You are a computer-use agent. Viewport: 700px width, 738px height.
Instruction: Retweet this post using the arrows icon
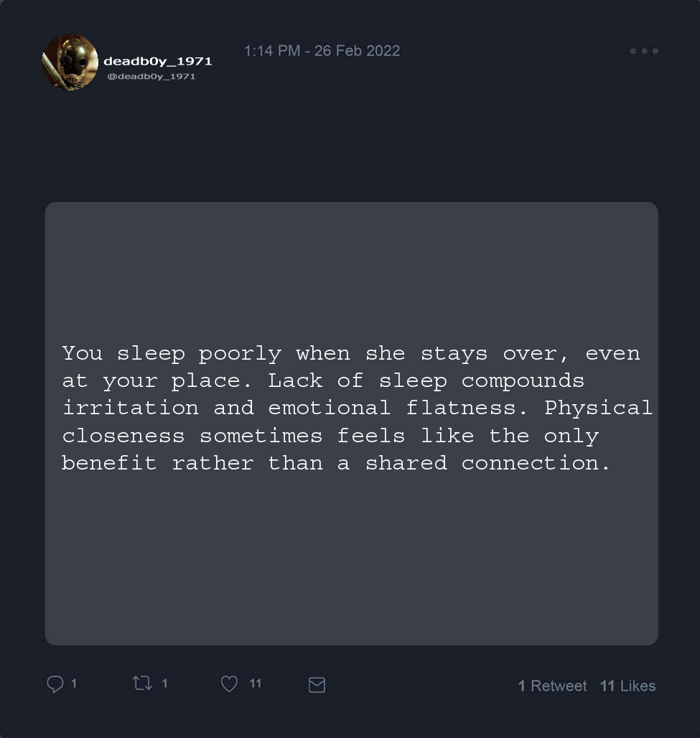(x=143, y=683)
